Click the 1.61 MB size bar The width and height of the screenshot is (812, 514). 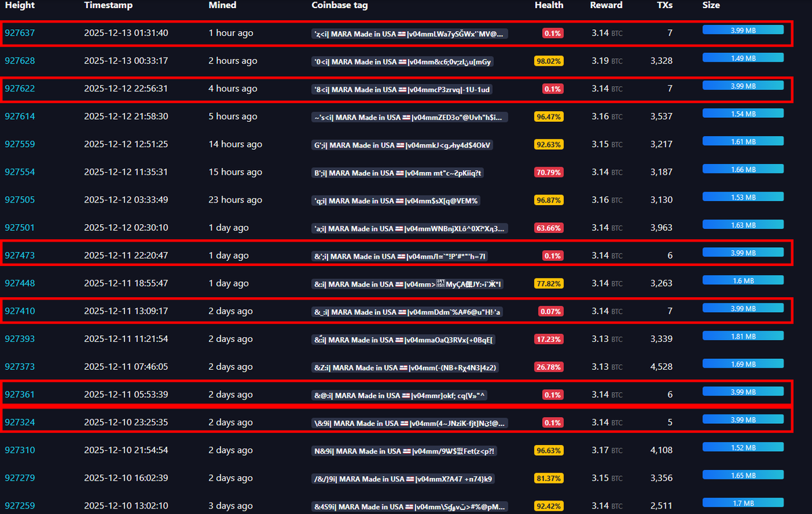(x=743, y=142)
